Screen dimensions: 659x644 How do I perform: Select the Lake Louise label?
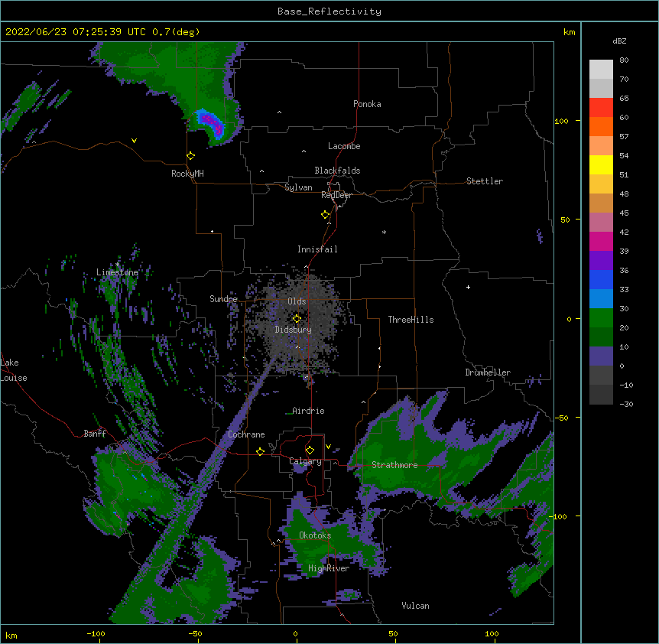tap(14, 370)
